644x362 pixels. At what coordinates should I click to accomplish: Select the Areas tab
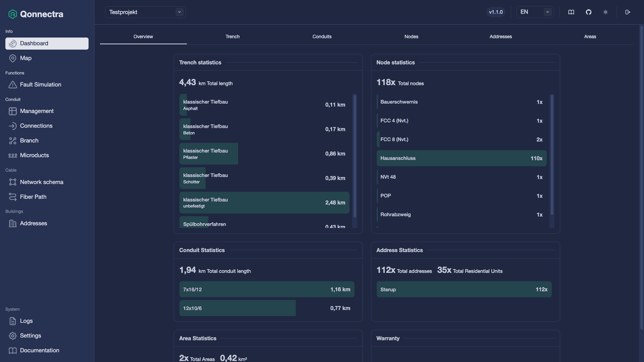[590, 37]
